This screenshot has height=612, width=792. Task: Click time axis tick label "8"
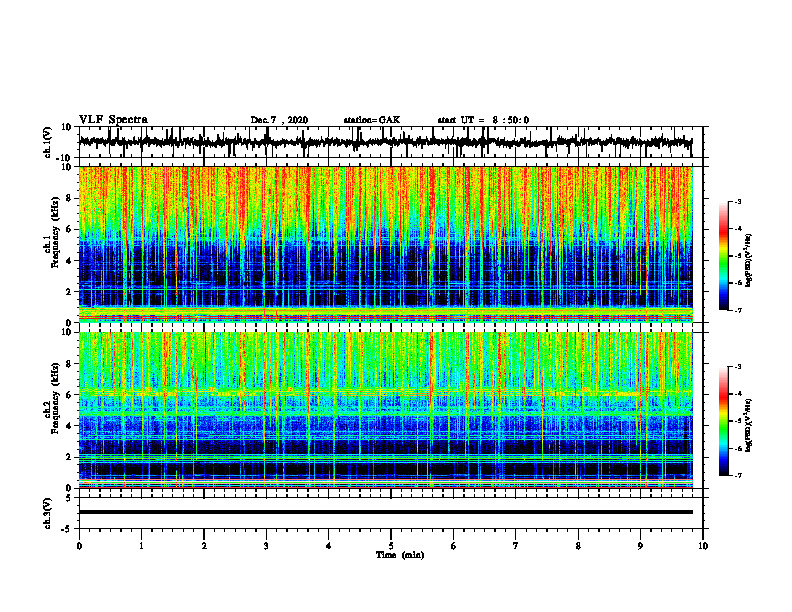coord(578,546)
